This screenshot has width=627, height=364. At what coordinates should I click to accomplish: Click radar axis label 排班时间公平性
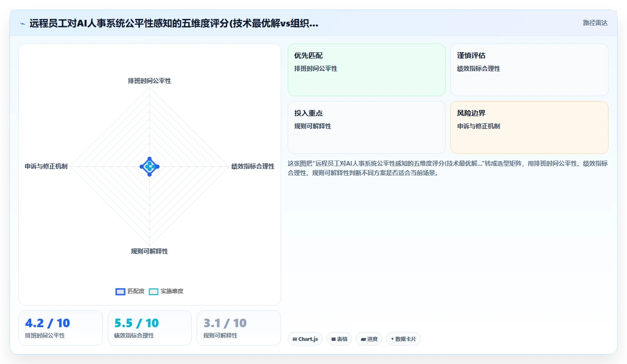tap(149, 81)
